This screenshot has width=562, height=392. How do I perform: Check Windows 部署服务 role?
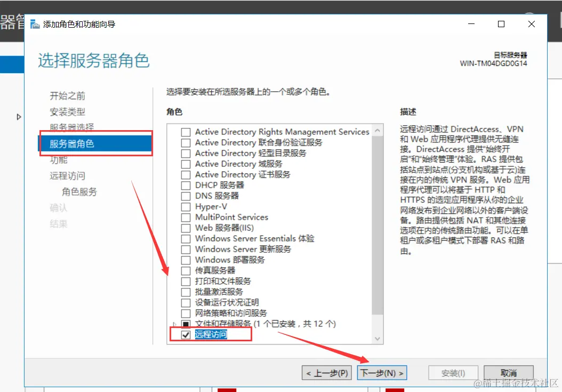pos(186,260)
